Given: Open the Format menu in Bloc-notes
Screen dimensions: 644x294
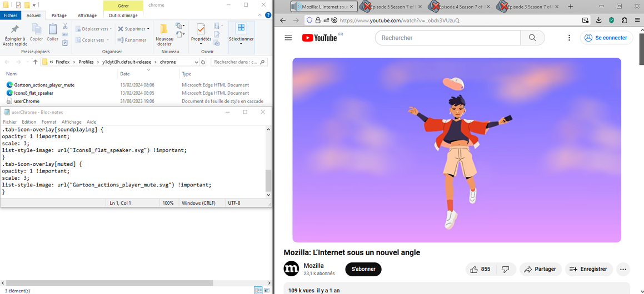Looking at the screenshot, I should click(x=49, y=122).
